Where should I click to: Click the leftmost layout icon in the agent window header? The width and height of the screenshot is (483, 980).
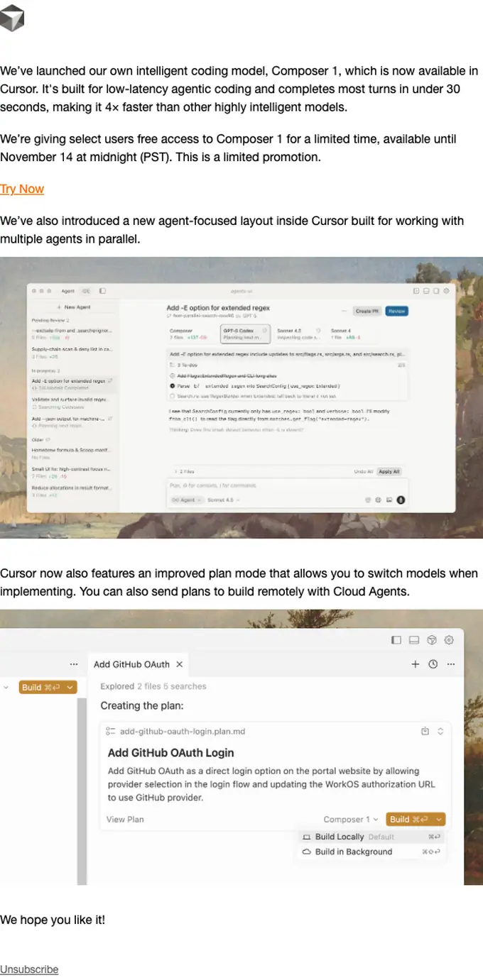pyautogui.click(x=416, y=291)
